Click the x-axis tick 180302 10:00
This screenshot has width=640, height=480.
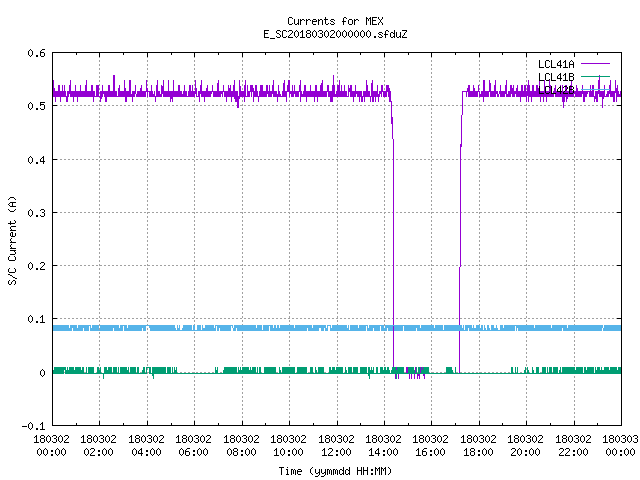(x=288, y=445)
